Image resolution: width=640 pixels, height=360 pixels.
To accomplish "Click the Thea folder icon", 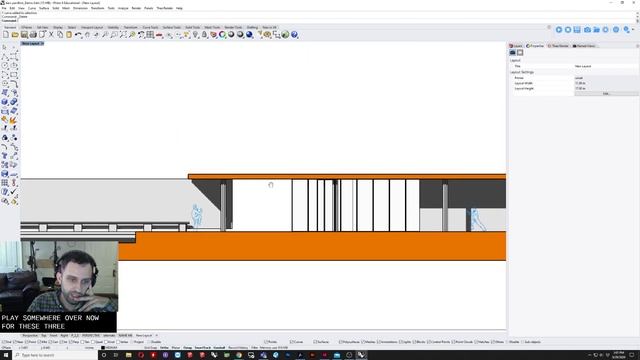I will (596, 30).
